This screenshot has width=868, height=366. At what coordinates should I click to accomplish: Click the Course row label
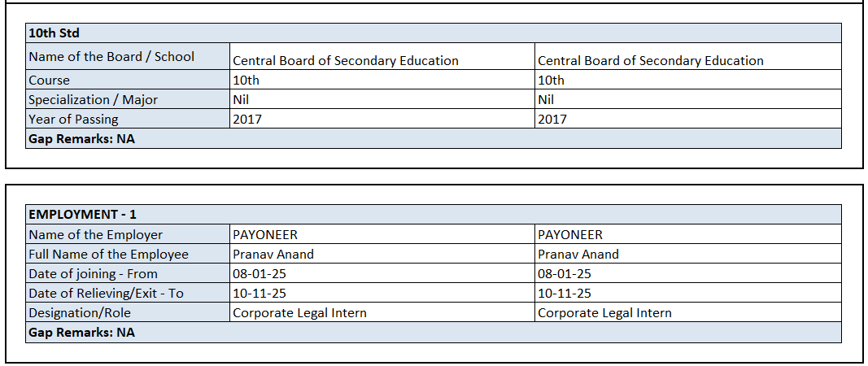(x=50, y=81)
